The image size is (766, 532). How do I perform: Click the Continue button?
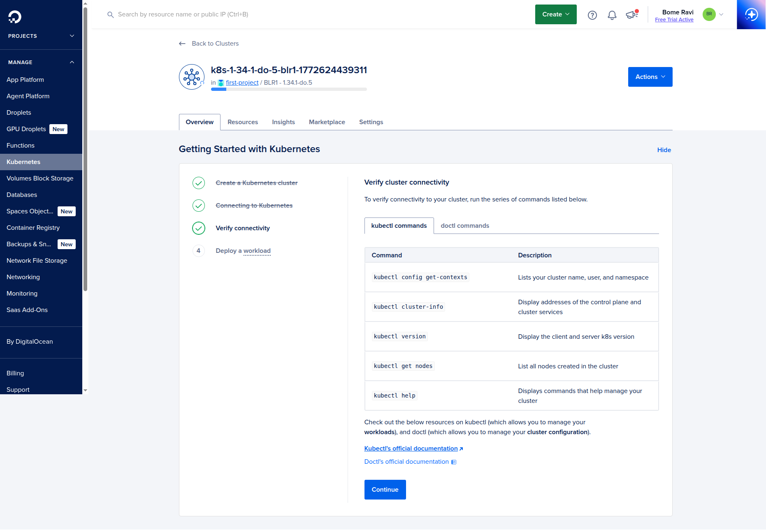tap(385, 489)
